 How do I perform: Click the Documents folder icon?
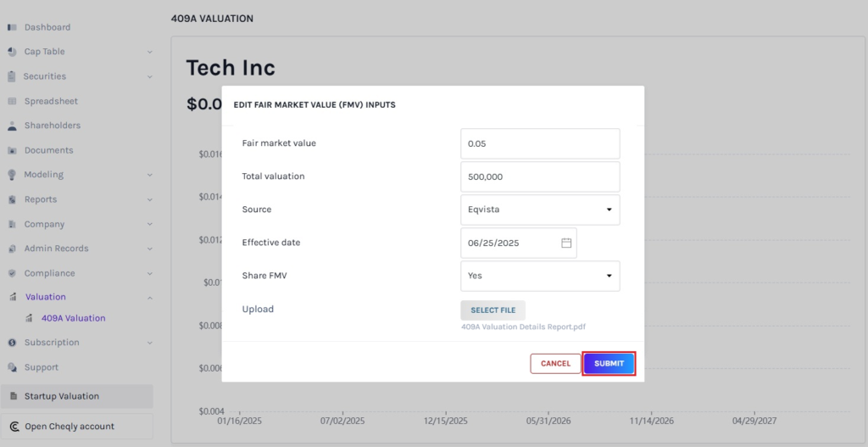[12, 150]
